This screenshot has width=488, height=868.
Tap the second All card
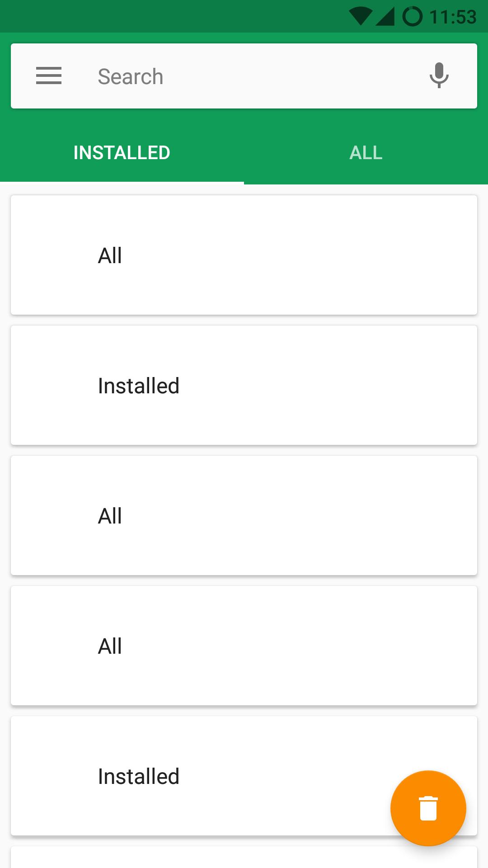tap(244, 515)
